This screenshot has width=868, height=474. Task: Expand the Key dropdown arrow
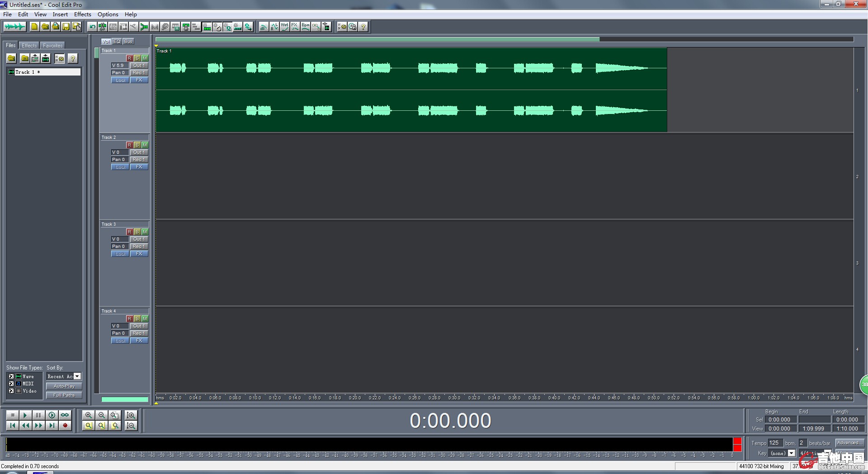(x=791, y=453)
